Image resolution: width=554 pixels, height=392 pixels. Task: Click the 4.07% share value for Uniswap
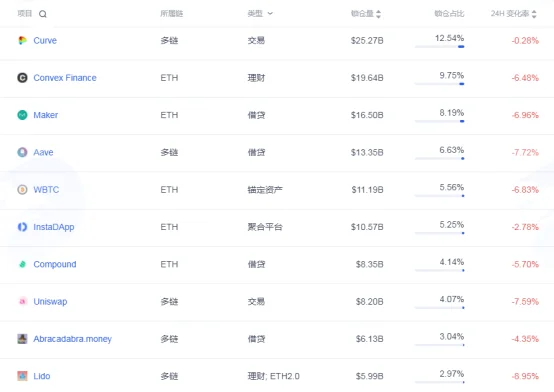[x=452, y=299]
